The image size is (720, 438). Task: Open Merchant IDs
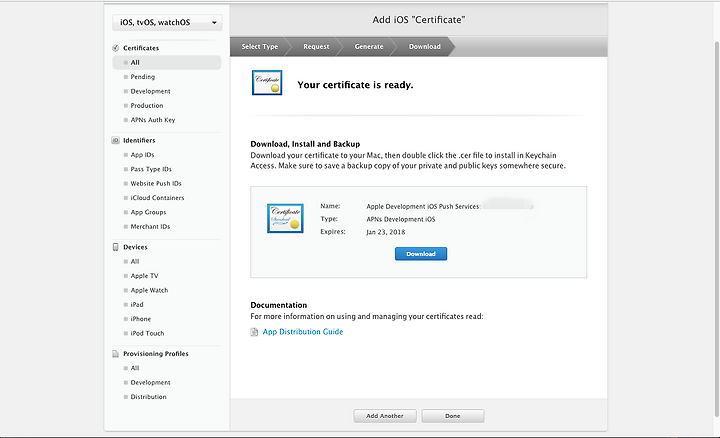pos(150,226)
